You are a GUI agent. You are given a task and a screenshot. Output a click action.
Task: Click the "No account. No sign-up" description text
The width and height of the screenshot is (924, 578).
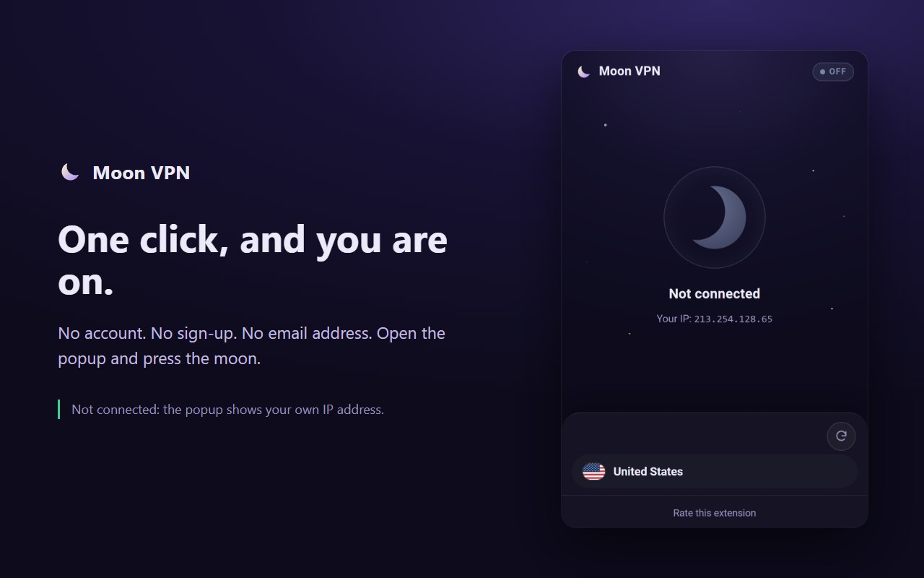coord(251,346)
